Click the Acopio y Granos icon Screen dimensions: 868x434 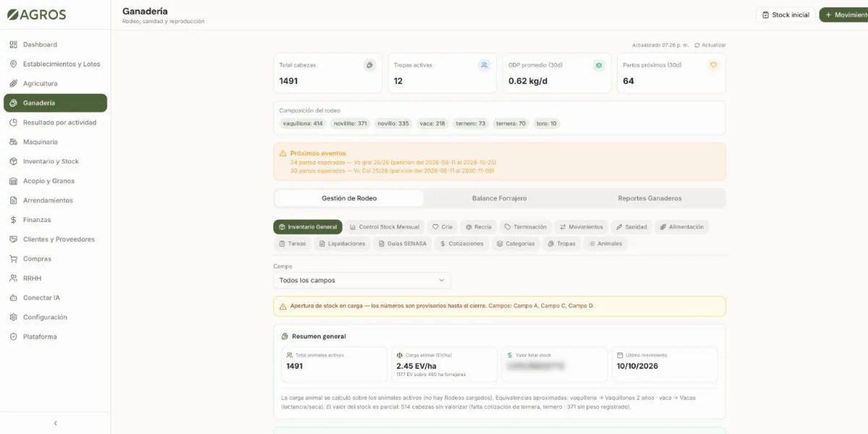point(13,182)
